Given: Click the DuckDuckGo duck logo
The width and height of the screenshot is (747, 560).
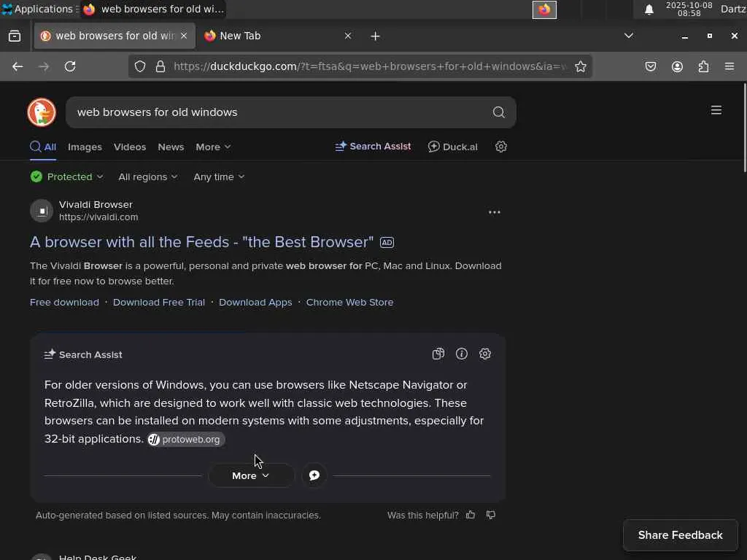Looking at the screenshot, I should click(42, 112).
